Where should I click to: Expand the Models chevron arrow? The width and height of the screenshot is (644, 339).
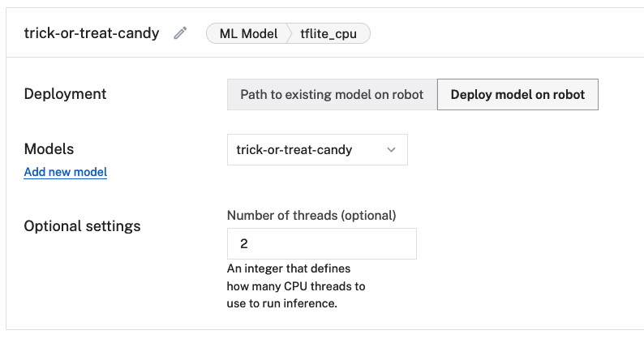392,150
